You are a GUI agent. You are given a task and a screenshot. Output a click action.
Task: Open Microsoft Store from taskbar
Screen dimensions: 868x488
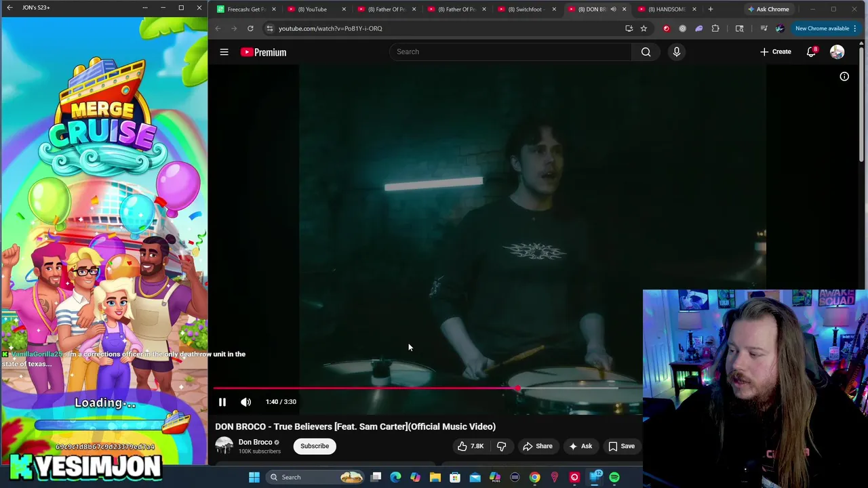tap(455, 477)
